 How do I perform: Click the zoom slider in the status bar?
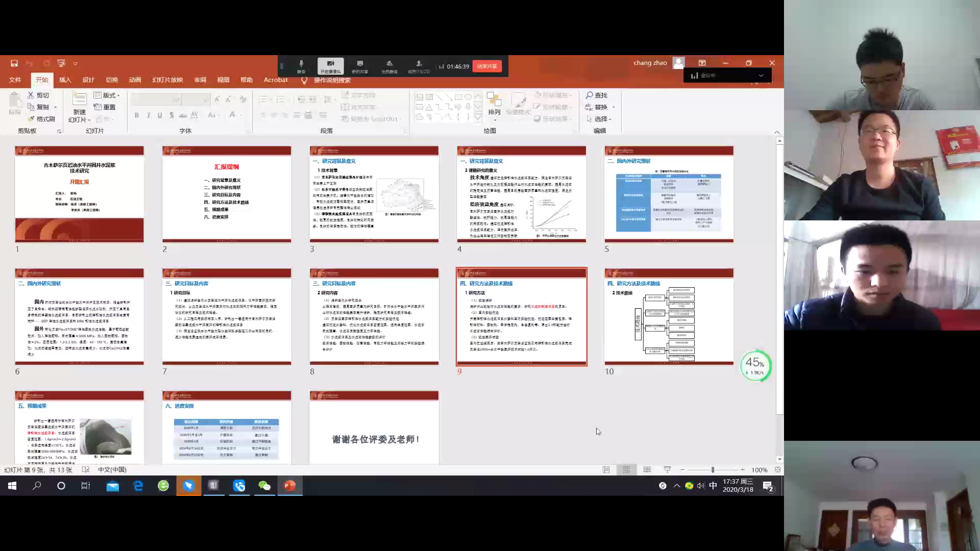coord(713,470)
